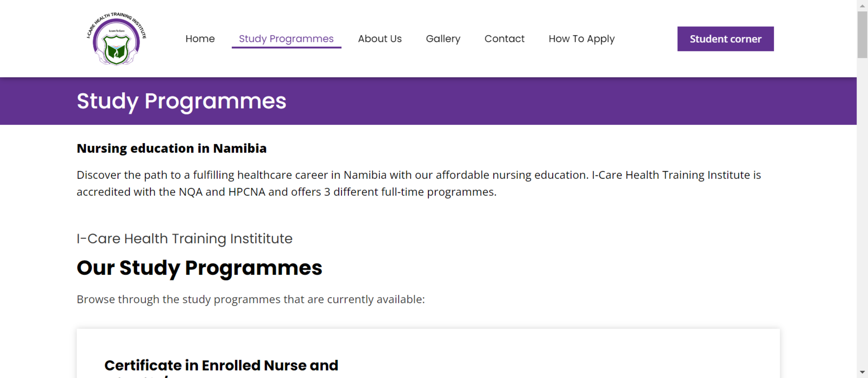Click the Student corner button
The image size is (868, 378).
coord(725,39)
